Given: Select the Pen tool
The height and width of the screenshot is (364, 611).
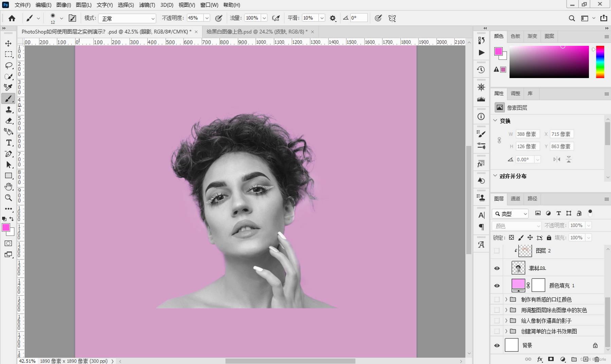Looking at the screenshot, I should 8,154.
